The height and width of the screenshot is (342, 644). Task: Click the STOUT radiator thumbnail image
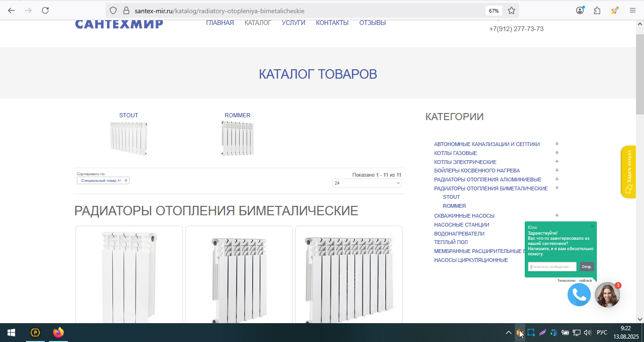pos(129,138)
